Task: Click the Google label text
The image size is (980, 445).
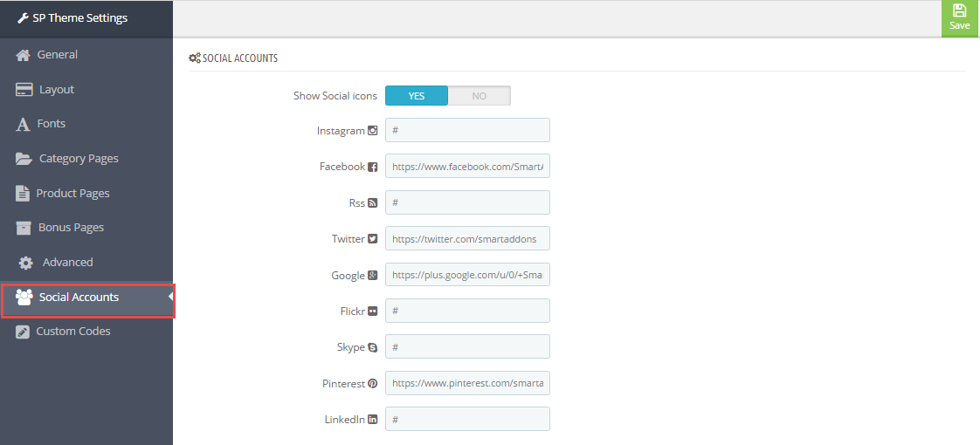Action: [349, 275]
